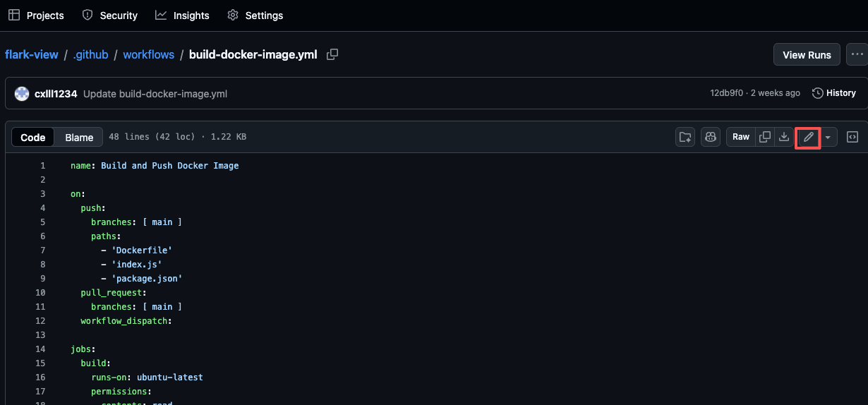Expand more edit options dropdown arrow
The height and width of the screenshot is (405, 868).
[828, 138]
